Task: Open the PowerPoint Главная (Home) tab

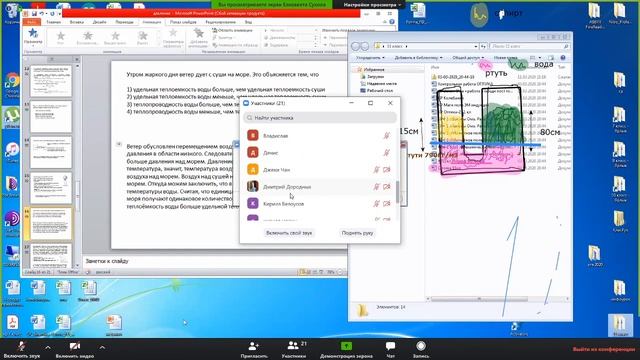Action: (53, 22)
